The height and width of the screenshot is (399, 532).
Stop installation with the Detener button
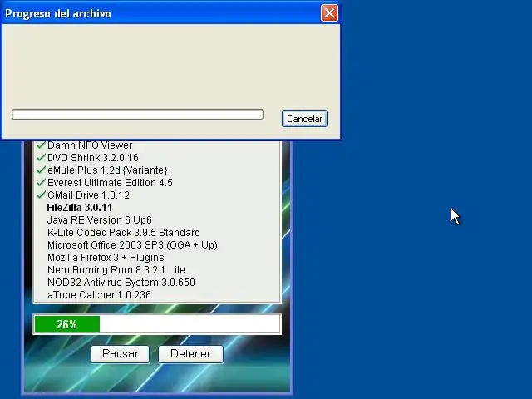pos(190,354)
